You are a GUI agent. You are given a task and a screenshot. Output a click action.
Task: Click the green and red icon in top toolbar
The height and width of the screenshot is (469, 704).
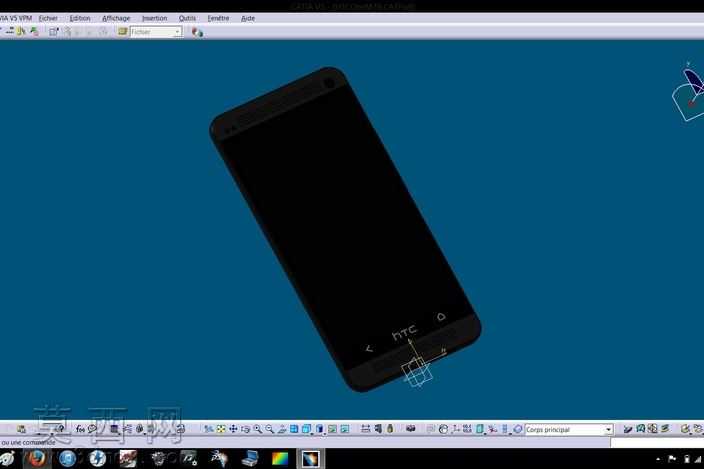(x=34, y=31)
